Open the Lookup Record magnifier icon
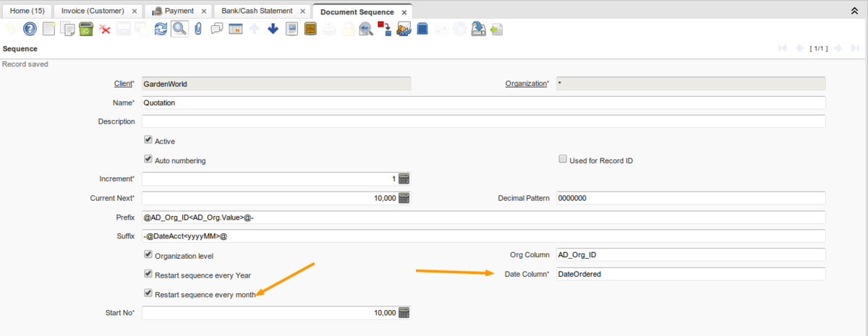 click(179, 29)
